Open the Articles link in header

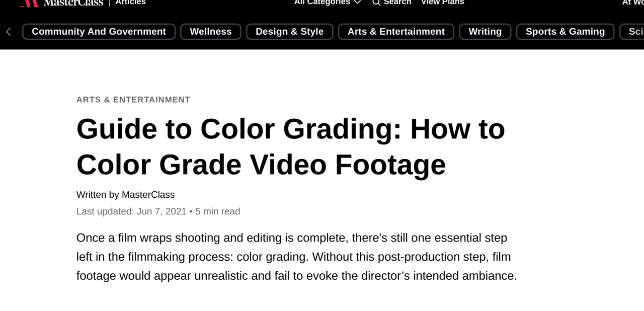pyautogui.click(x=130, y=3)
